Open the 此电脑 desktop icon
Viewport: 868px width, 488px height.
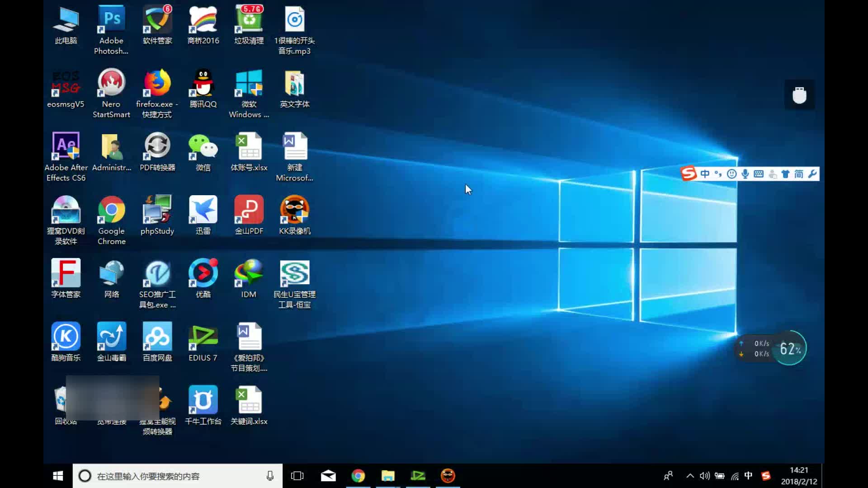tap(66, 26)
